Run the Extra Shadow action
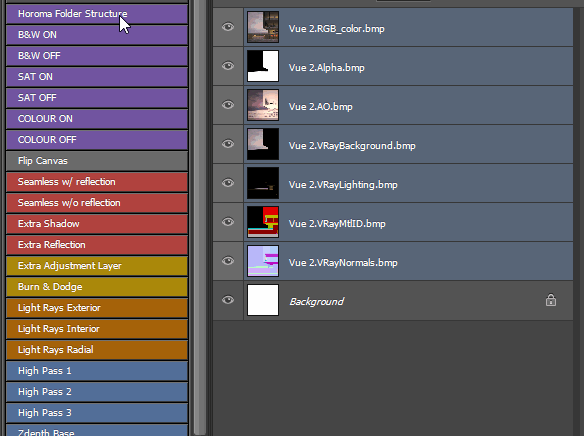 click(x=96, y=224)
